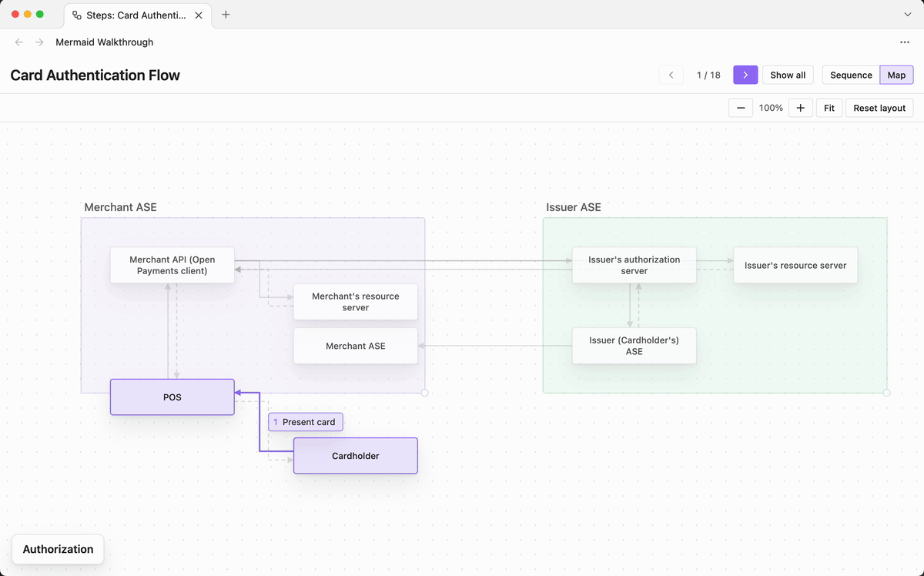Select the POS node
The height and width of the screenshot is (576, 924).
point(172,397)
